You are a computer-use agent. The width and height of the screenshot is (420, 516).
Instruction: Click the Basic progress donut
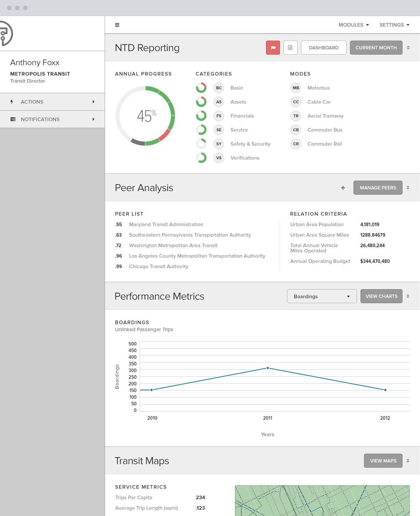pyautogui.click(x=201, y=88)
